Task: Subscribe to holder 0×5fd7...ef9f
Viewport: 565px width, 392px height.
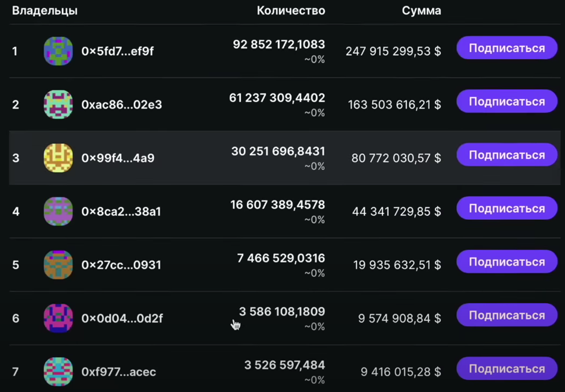Action: [x=507, y=48]
